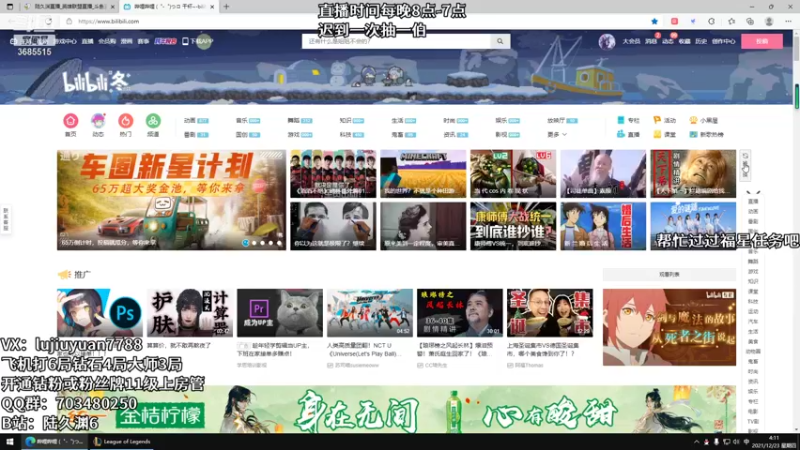Open the Edge browser taskbar item
Image resolution: width=800 pixels, height=450 pixels.
pyautogui.click(x=55, y=442)
